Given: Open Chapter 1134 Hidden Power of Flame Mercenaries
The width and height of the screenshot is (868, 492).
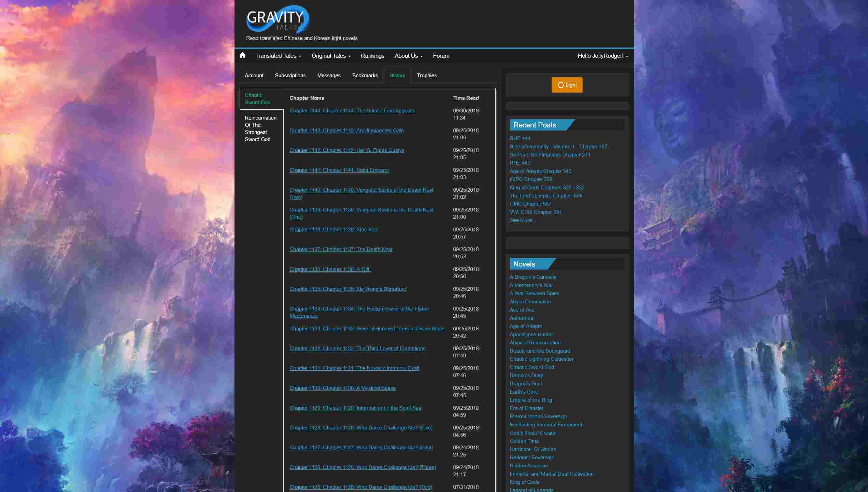Looking at the screenshot, I should (359, 312).
